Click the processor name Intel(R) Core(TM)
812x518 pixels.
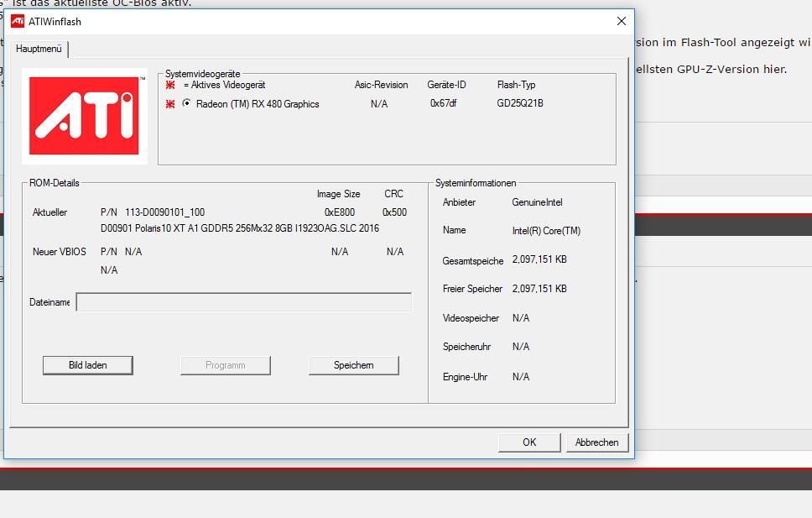pos(546,231)
